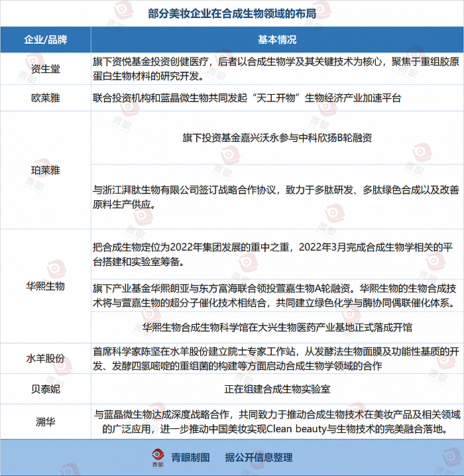Screen dimensions: 464x476
Task: Click the 水羊股份 brand cell
Action: 46,359
